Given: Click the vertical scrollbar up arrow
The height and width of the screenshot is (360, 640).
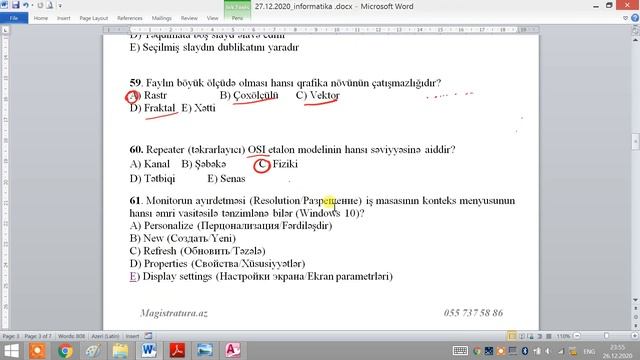Looking at the screenshot, I should point(635,40).
